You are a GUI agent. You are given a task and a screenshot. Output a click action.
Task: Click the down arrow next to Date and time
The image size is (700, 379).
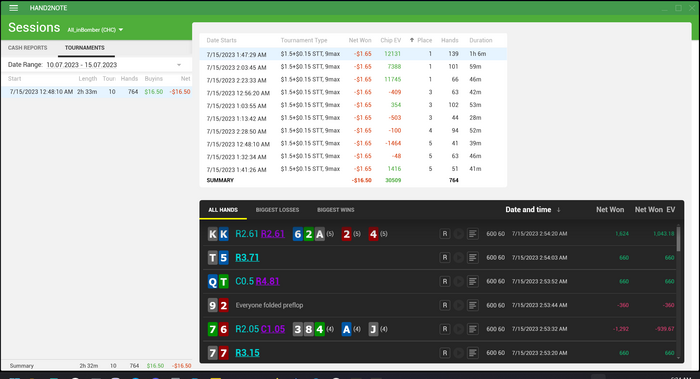coord(558,210)
